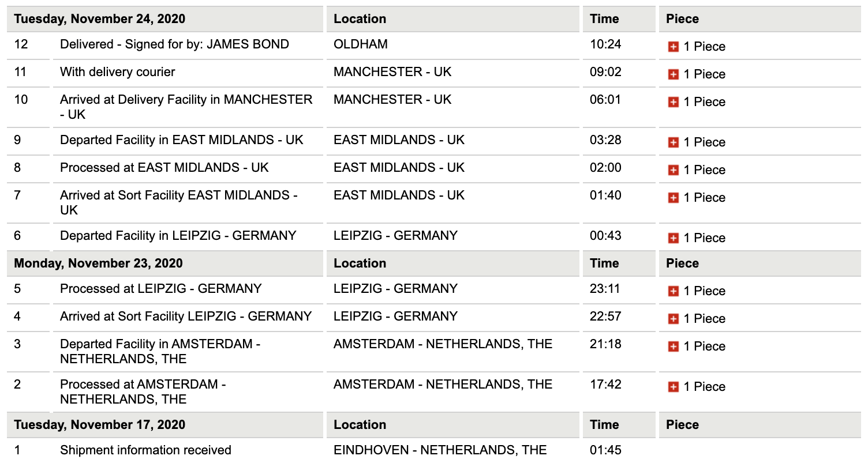Click plus icon for Departed Facility in Amsterdam

tap(673, 347)
